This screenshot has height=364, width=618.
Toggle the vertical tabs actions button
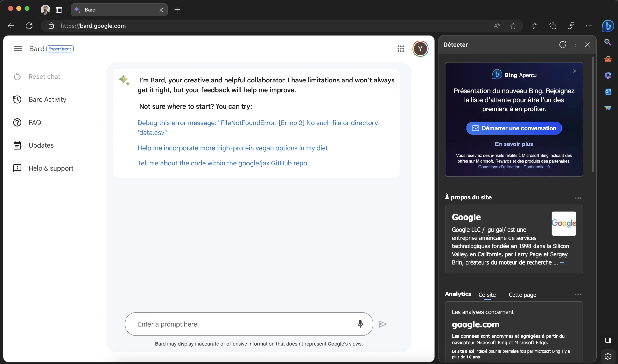[59, 10]
